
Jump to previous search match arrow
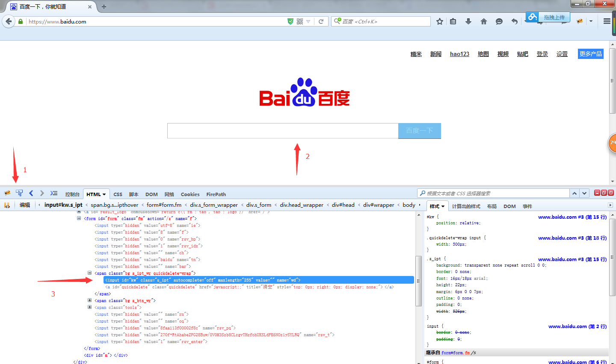(575, 194)
